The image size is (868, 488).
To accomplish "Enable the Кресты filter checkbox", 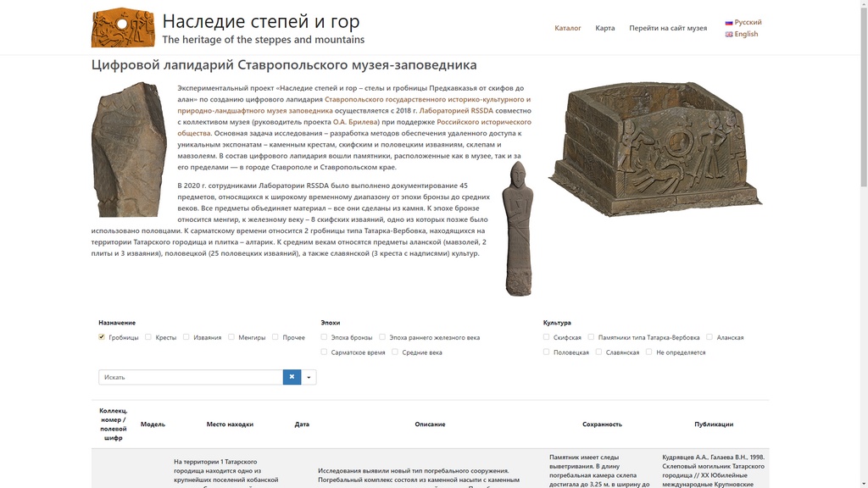I will pyautogui.click(x=148, y=337).
